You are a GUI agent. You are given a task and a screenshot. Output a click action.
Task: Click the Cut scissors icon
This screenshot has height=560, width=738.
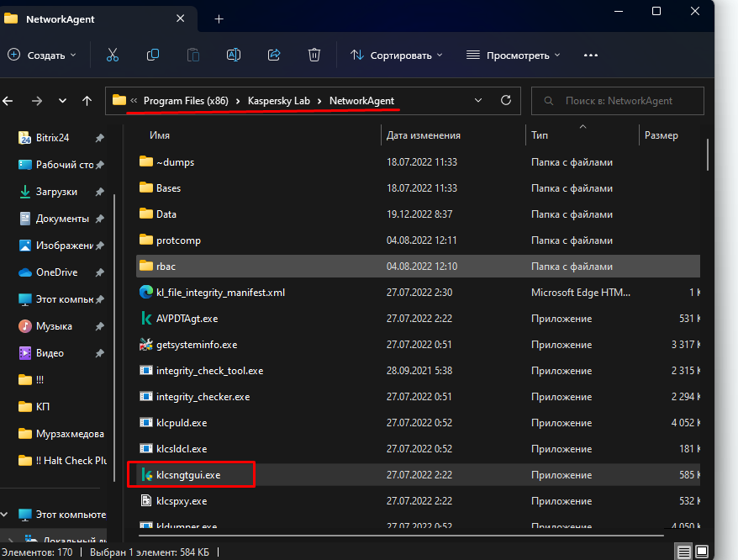113,55
